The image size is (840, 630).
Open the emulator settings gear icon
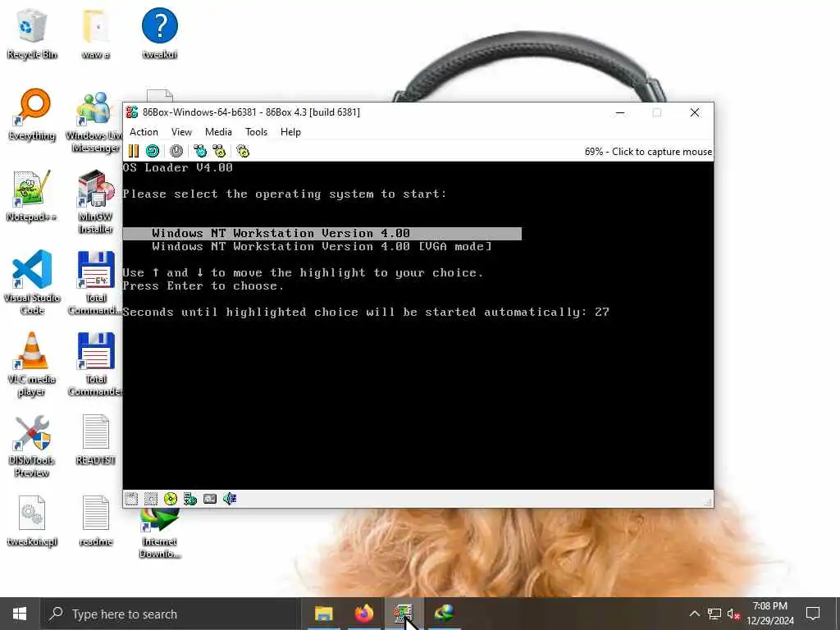[243, 151]
